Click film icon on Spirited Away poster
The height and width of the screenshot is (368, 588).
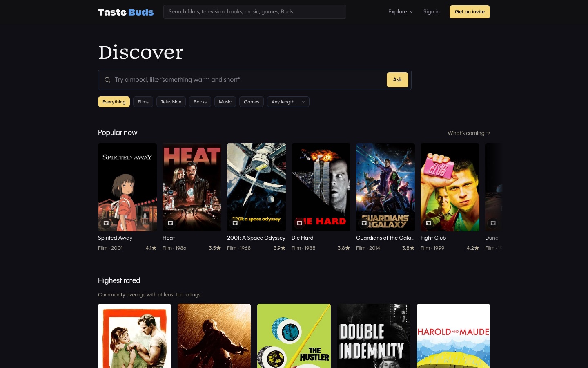pyautogui.click(x=106, y=223)
